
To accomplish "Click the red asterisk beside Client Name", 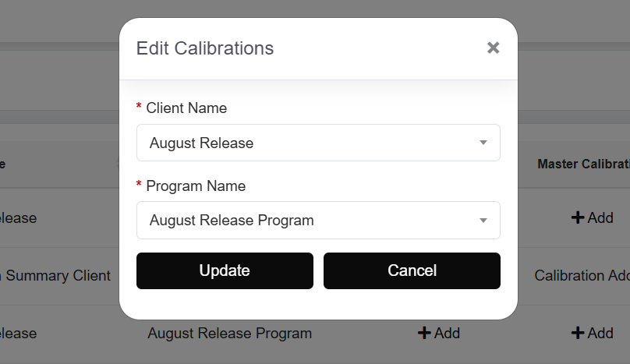I will (x=139, y=107).
